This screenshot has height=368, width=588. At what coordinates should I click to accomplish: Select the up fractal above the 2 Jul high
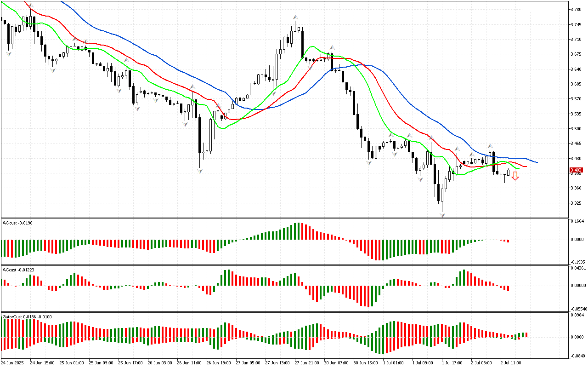pyautogui.click(x=490, y=145)
